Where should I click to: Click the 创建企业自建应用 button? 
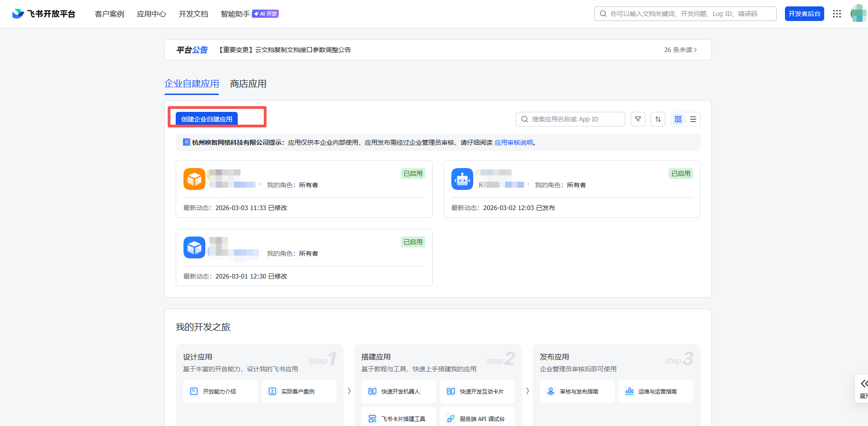(x=207, y=119)
